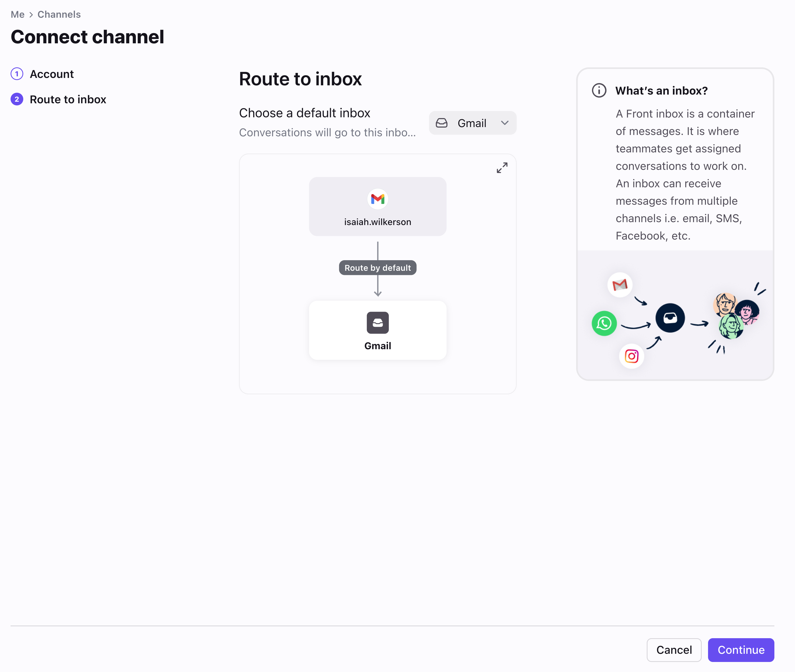Click the info icon beside What's an inbox

(x=599, y=91)
